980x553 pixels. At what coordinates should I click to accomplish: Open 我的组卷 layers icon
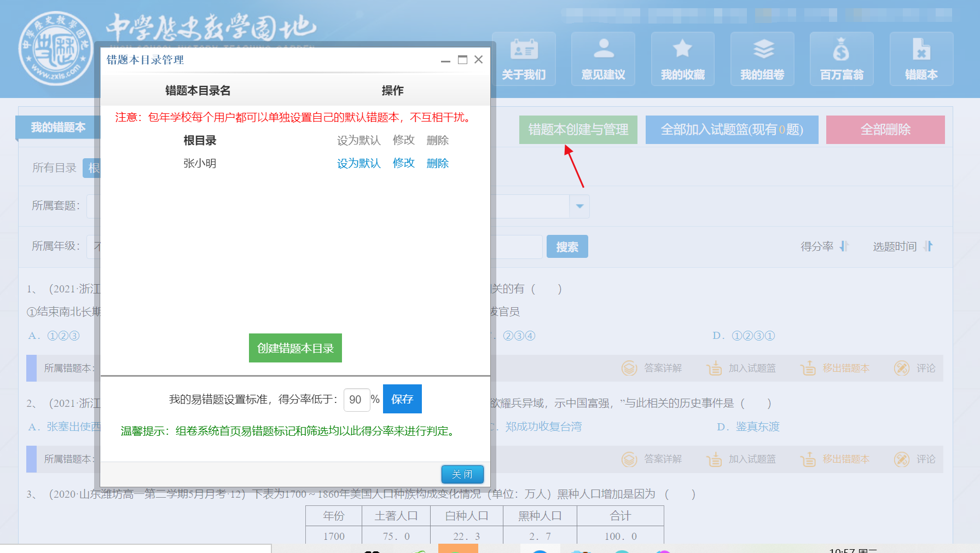pos(762,49)
